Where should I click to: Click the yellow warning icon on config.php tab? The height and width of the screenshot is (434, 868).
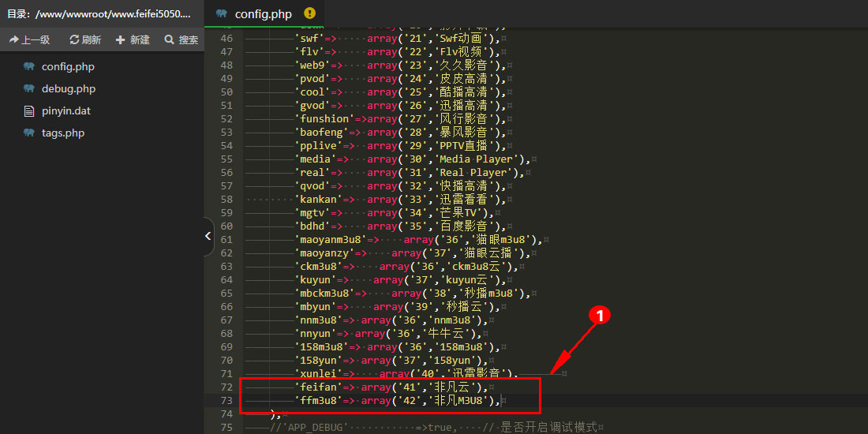tap(309, 13)
